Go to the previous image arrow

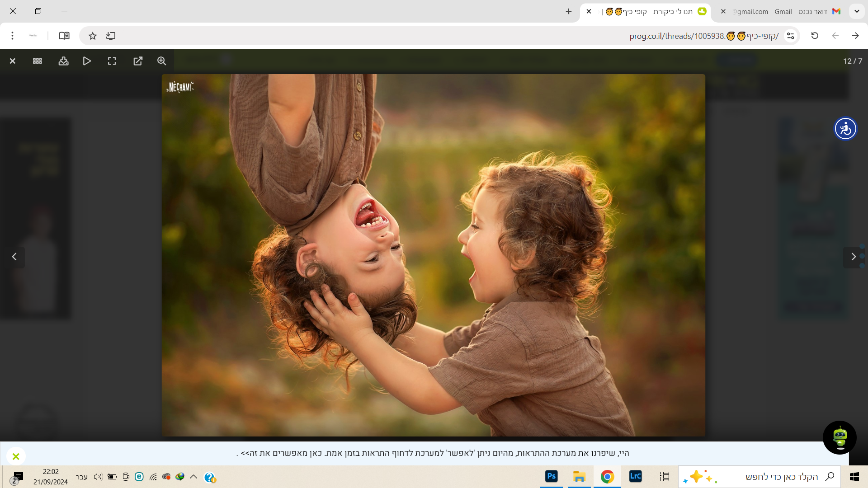pos(14,257)
